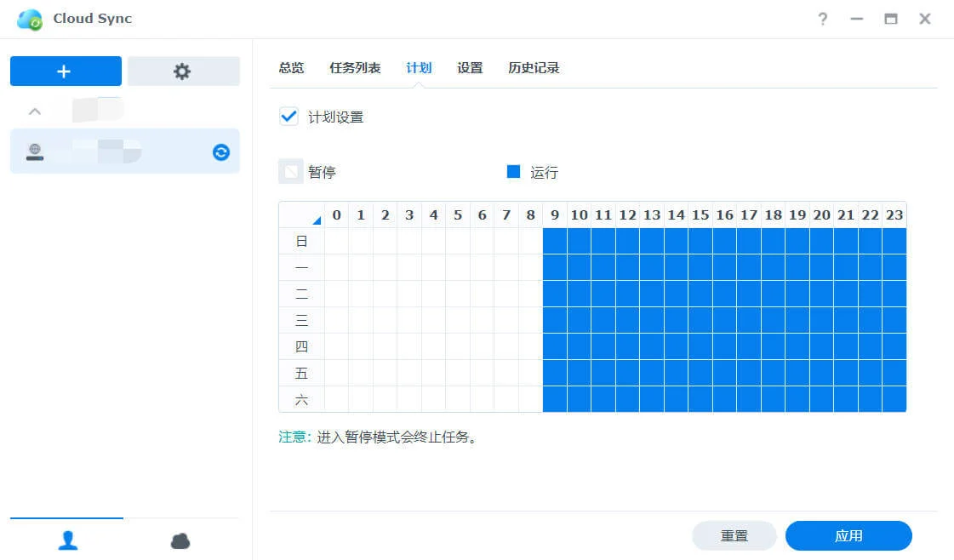The image size is (954, 560).
Task: Select the 暂停 pause mode box
Action: point(291,172)
